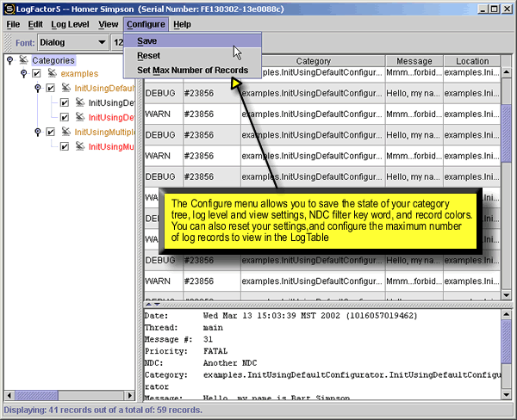Toggle the orange InitUsingMultiple category checkbox

[50, 133]
